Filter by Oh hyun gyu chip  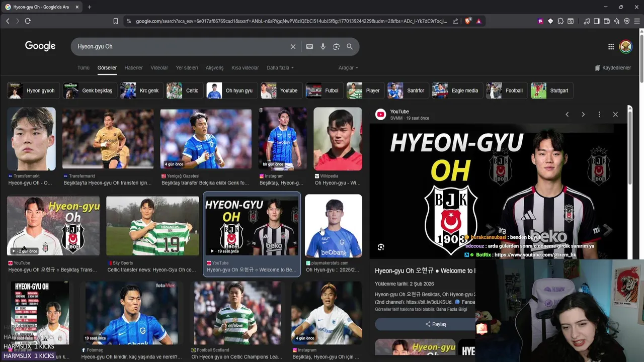[231, 90]
